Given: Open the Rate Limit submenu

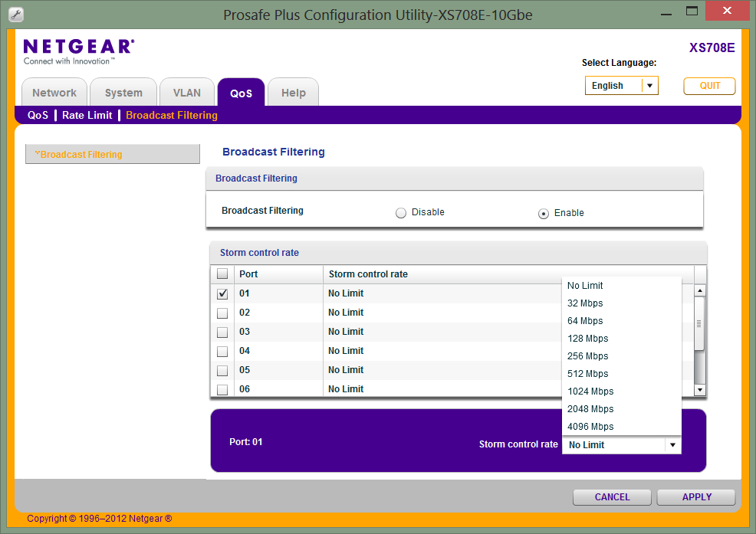Looking at the screenshot, I should (x=87, y=115).
